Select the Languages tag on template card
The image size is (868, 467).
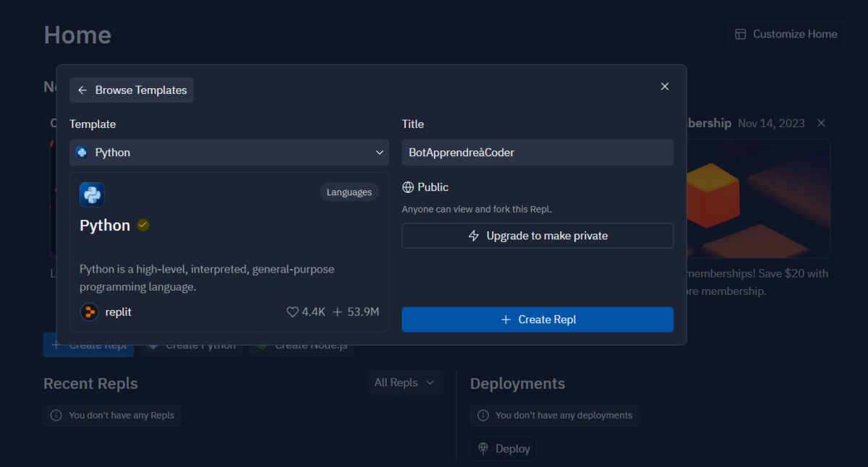pos(349,192)
